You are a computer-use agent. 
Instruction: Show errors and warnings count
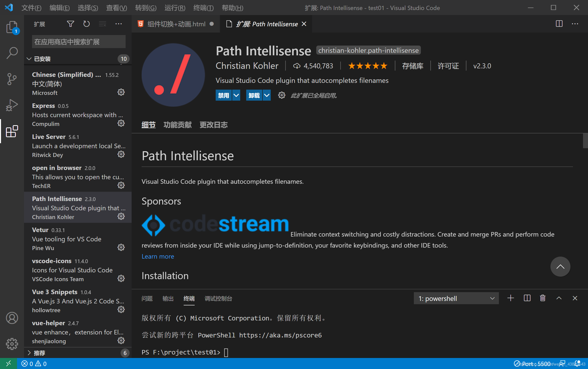[34, 363]
